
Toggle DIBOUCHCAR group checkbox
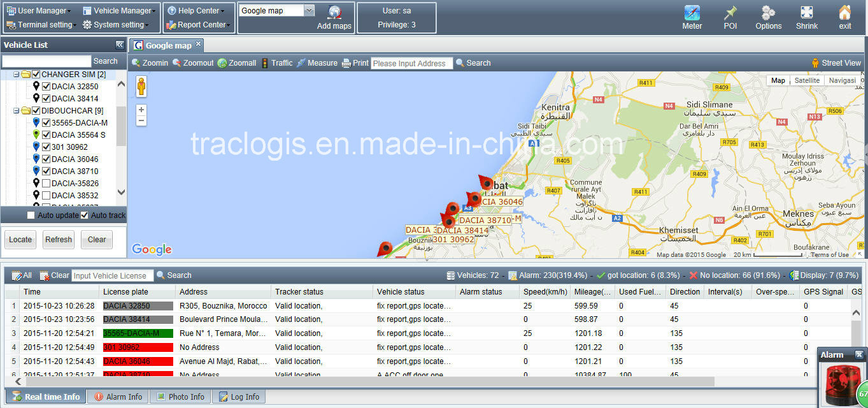(x=36, y=111)
